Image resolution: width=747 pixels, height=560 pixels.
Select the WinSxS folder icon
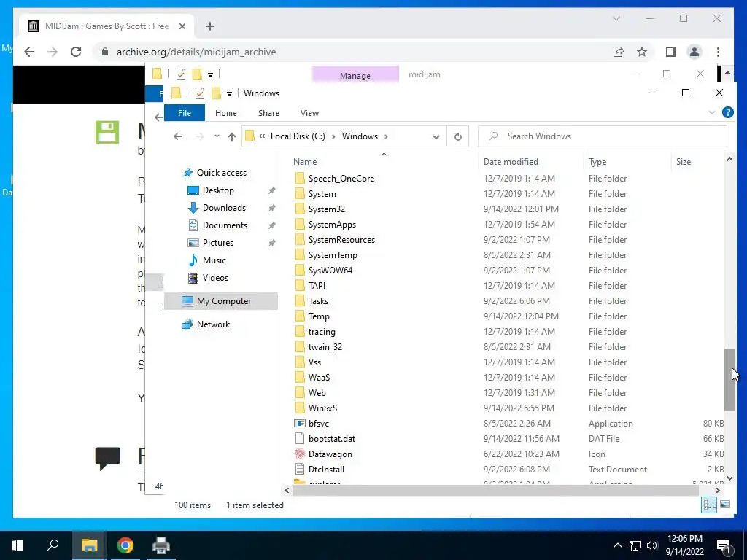point(300,408)
